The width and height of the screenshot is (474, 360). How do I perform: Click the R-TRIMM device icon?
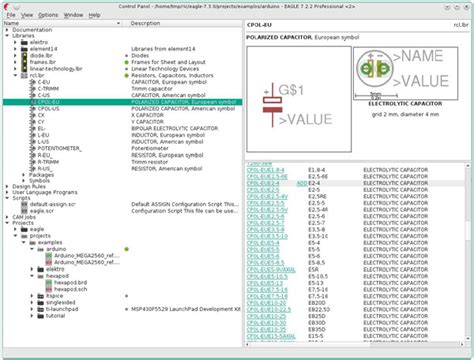(33, 162)
